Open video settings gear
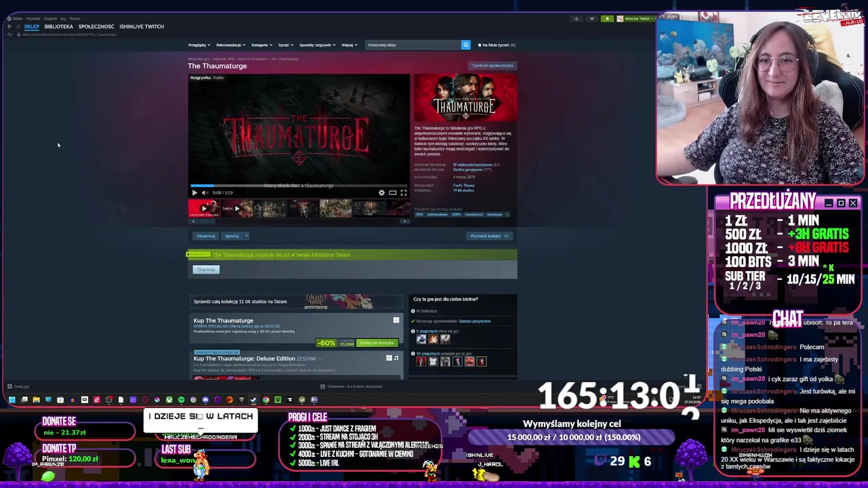The height and width of the screenshot is (488, 868). pos(381,192)
